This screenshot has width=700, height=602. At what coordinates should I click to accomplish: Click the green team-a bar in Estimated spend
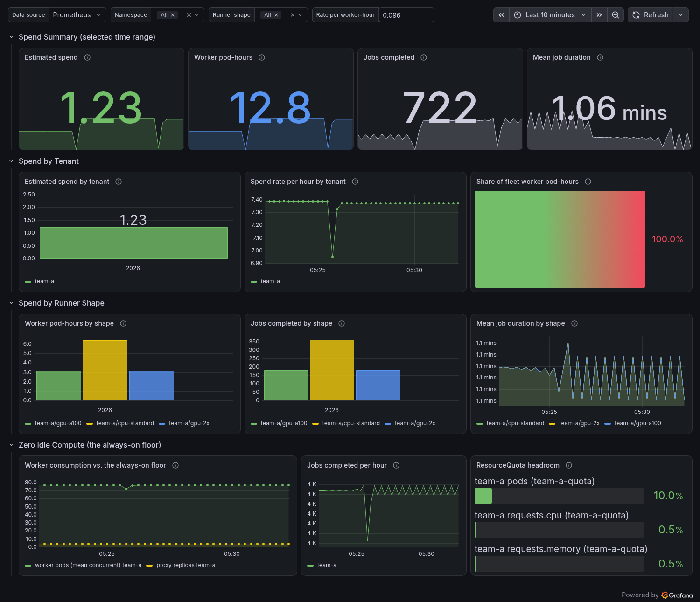click(x=133, y=243)
